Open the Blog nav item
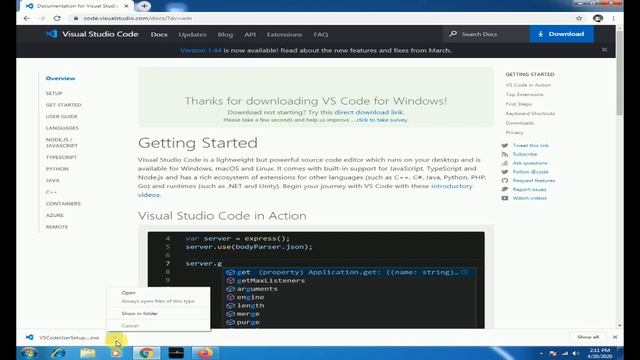Viewport: 640px width, 360px height. pyautogui.click(x=225, y=35)
